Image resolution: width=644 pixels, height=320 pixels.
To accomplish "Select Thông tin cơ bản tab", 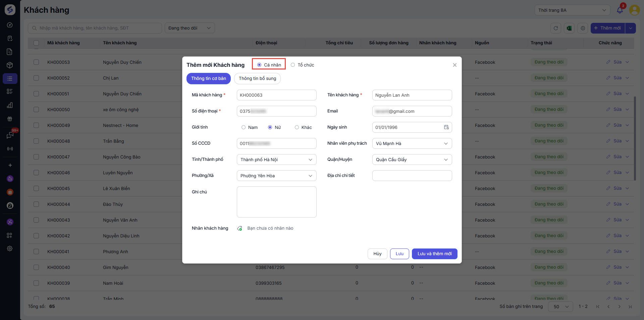I will [x=208, y=79].
